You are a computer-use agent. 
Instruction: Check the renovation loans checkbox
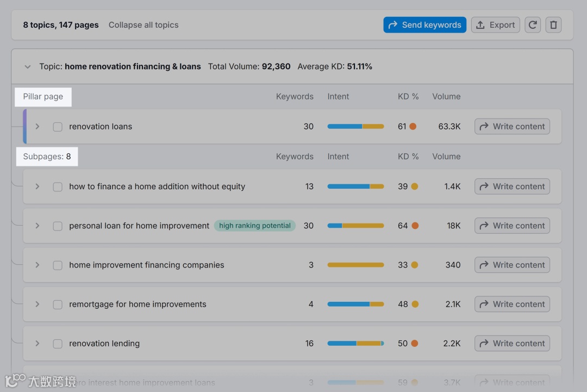(58, 127)
